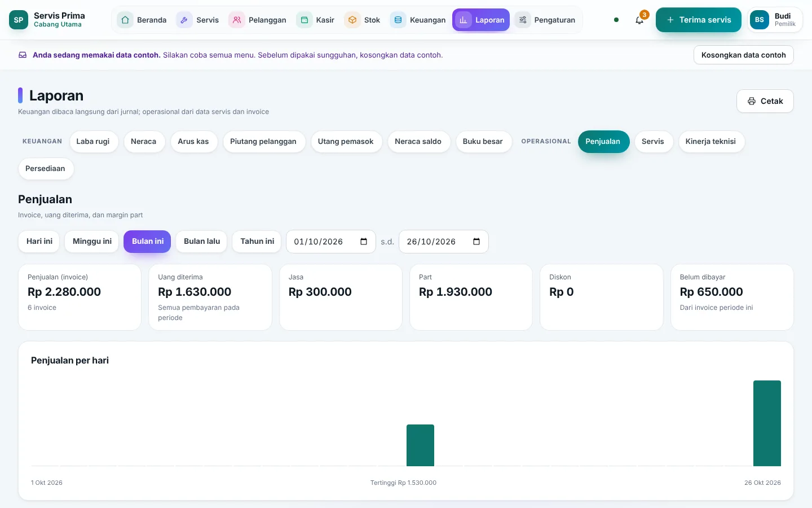Click Kosongkan data contoh button
Screen dimensions: 812x508
(x=744, y=55)
